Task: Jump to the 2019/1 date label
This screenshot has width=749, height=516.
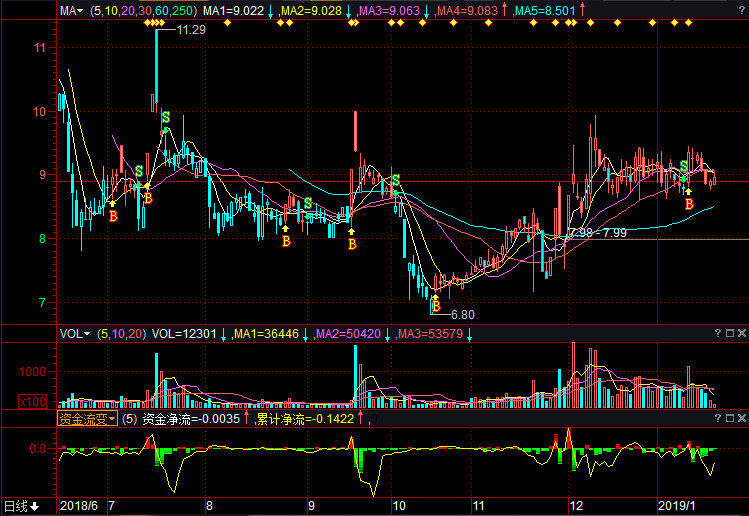Action: coord(676,505)
